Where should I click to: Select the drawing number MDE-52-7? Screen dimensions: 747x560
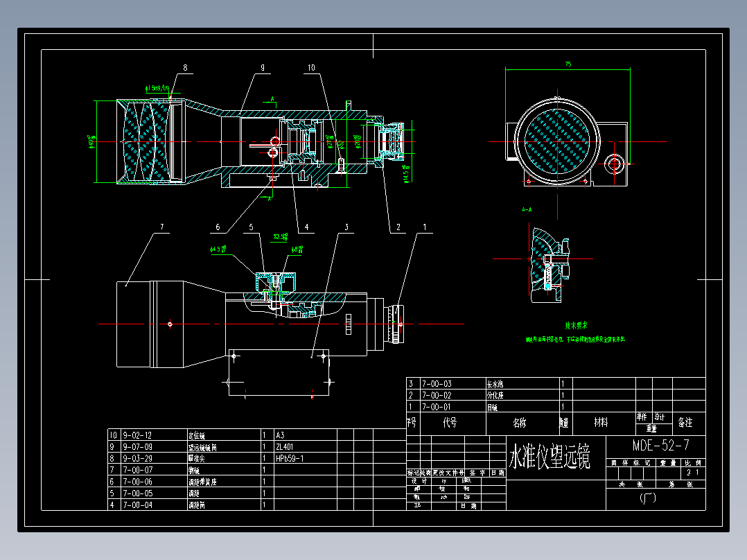[661, 445]
